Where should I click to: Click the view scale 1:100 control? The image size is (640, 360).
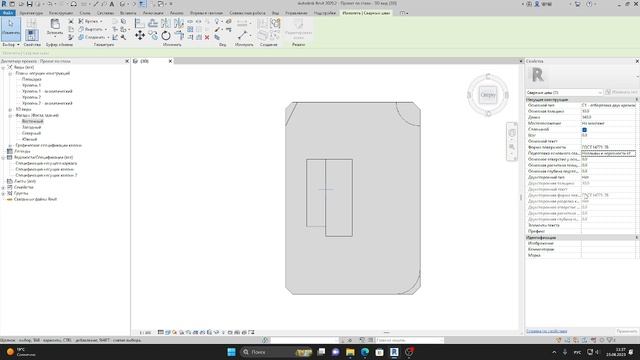(x=145, y=333)
